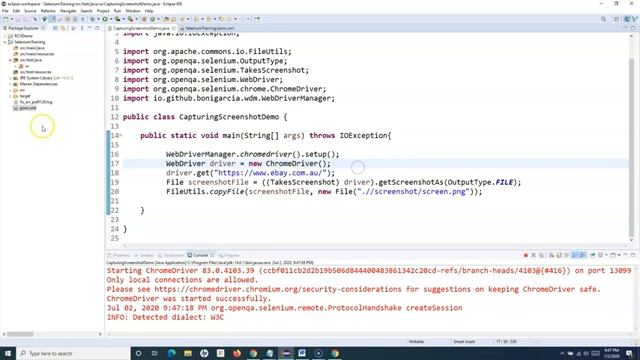Click the Pin Console icon
Viewport: 640px width, 360px height.
pyautogui.click(x=592, y=255)
